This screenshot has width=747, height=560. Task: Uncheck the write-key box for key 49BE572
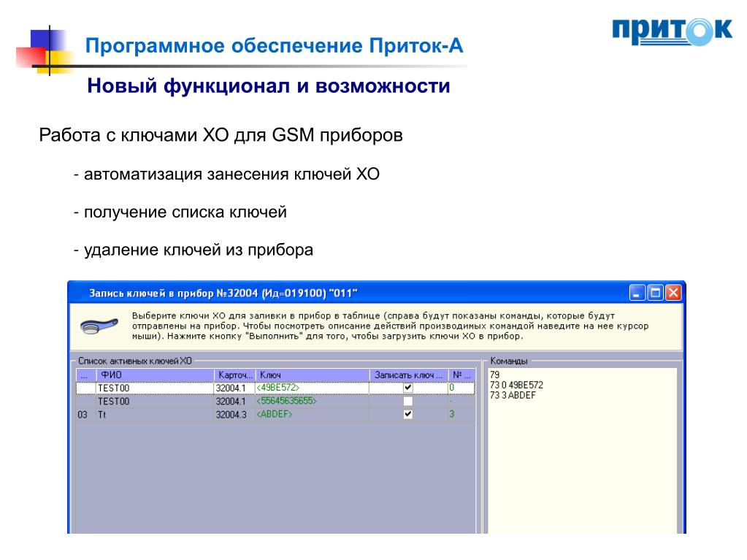[407, 388]
